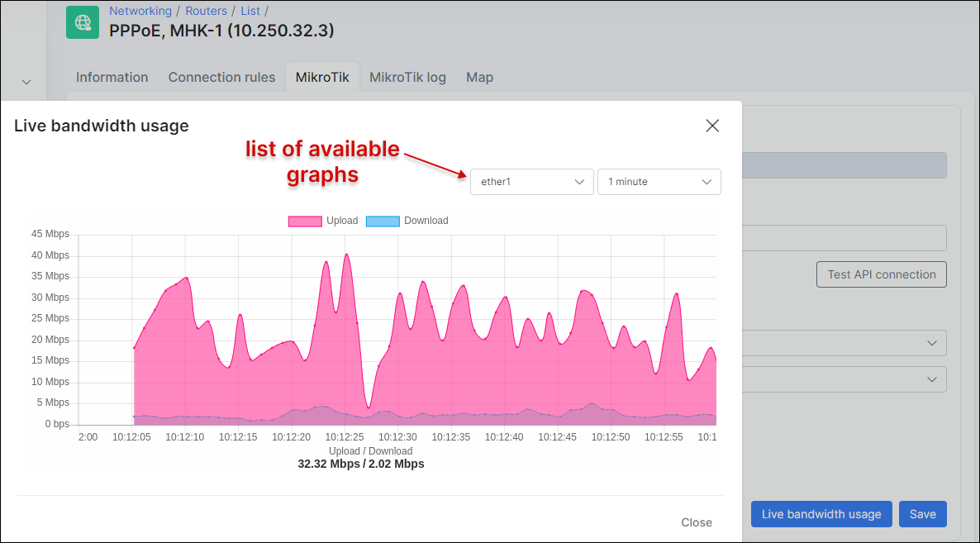Close the Live bandwidth usage dialog with X
Image resolution: width=980 pixels, height=543 pixels.
(x=712, y=126)
